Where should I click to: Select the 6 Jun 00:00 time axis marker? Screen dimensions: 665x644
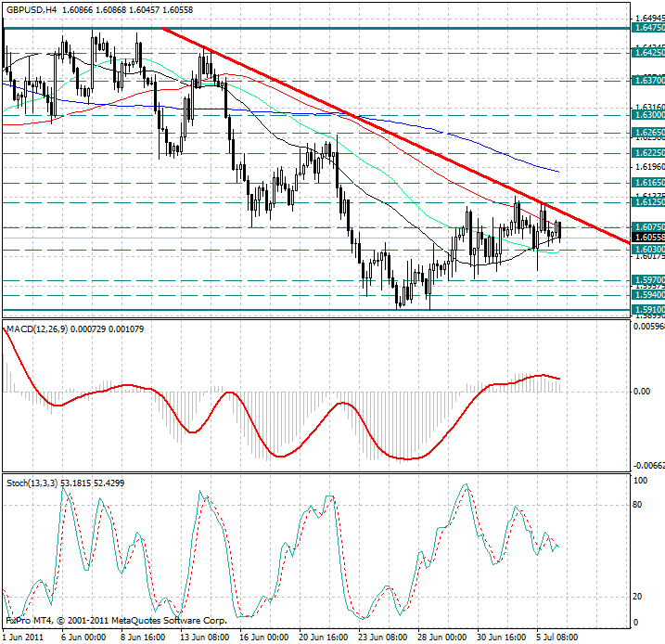coord(83,637)
